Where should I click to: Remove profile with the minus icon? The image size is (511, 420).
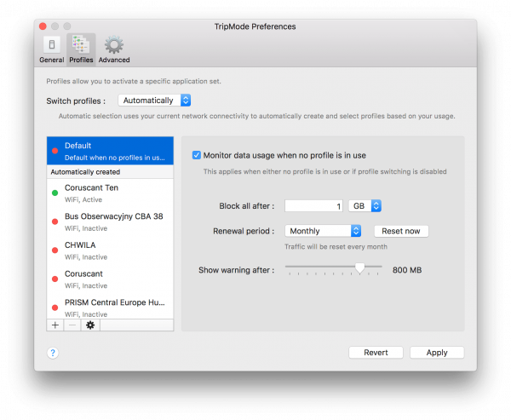click(72, 325)
